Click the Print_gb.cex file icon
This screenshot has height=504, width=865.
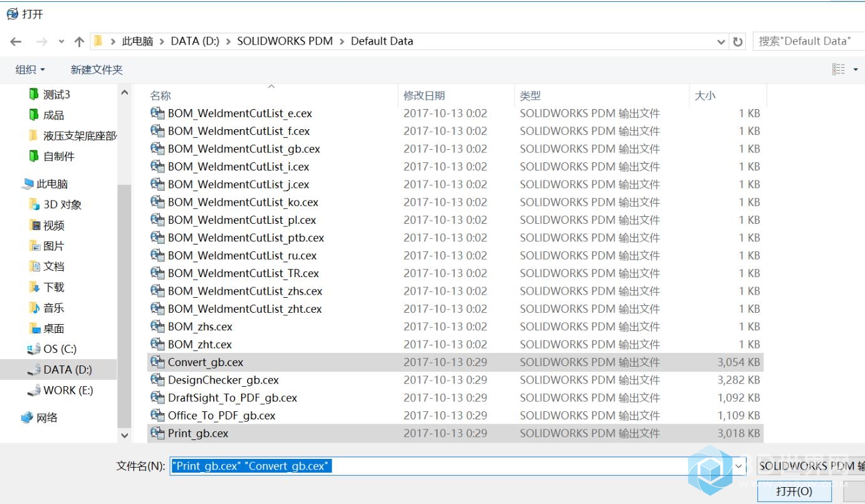tap(157, 433)
